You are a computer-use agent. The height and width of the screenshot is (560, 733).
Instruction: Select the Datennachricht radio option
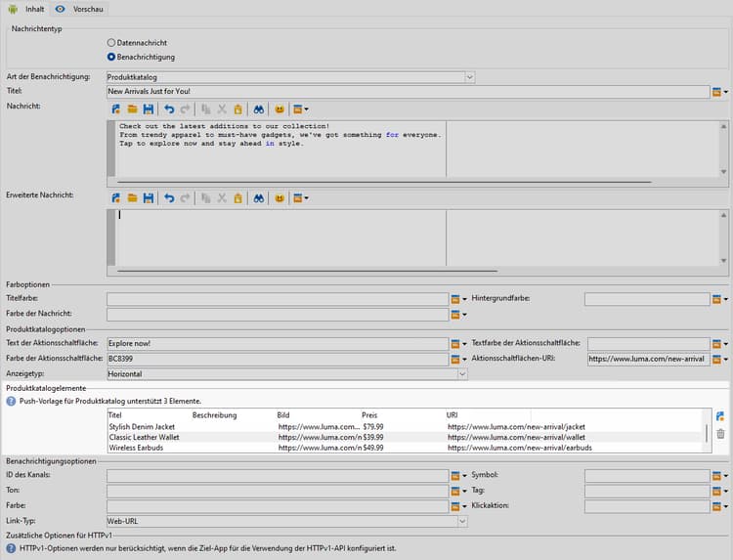coord(111,43)
